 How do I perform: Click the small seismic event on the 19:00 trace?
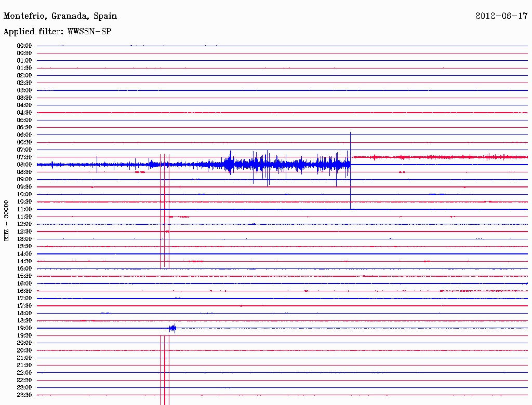click(x=172, y=328)
